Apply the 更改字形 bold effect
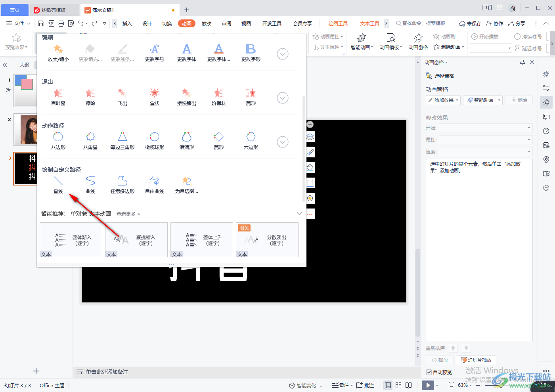Screen dimensions: 555x392 pos(251,53)
